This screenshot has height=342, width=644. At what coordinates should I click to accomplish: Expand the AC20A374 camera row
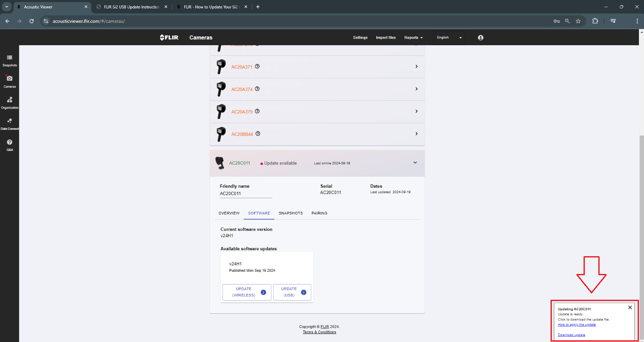416,89
